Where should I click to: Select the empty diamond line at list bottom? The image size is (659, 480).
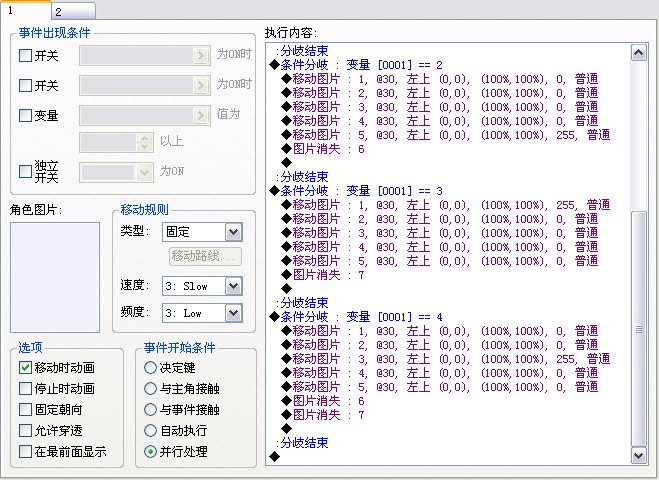(x=274, y=456)
